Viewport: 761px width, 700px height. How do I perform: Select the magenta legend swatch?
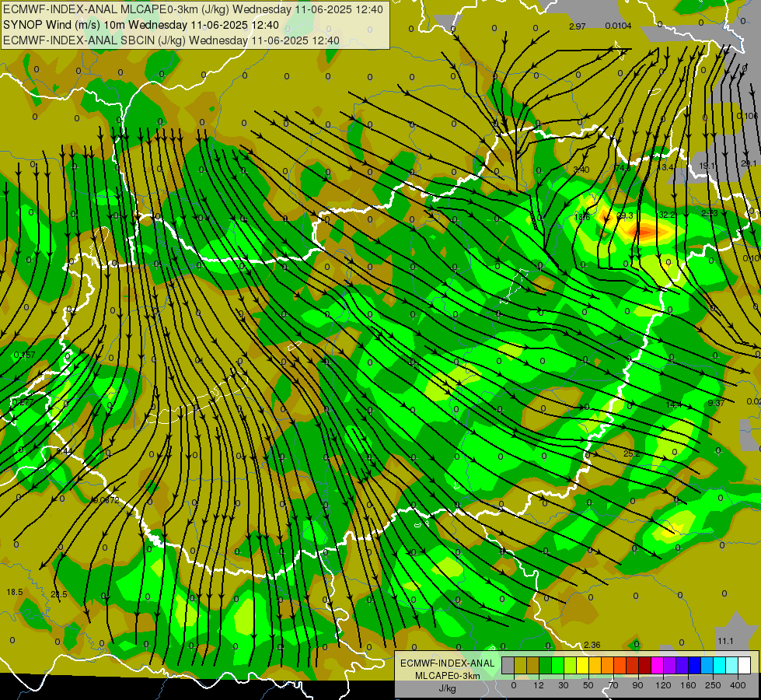coord(657,665)
